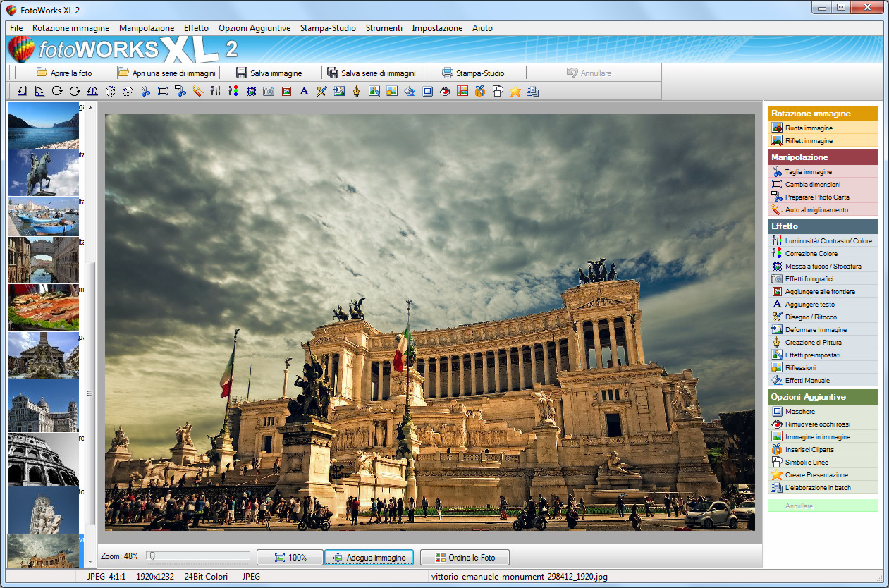Click the Adegua immagine button

click(x=369, y=558)
